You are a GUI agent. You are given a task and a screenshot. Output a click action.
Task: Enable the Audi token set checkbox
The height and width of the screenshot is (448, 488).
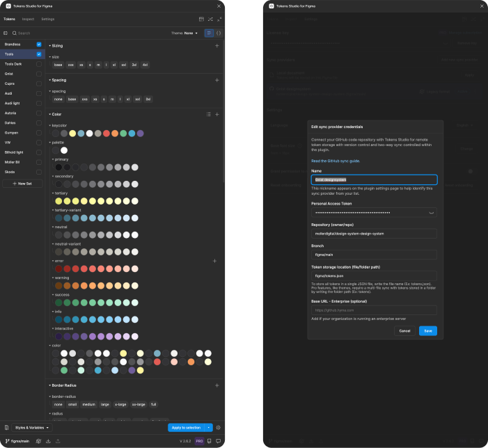[x=39, y=94]
